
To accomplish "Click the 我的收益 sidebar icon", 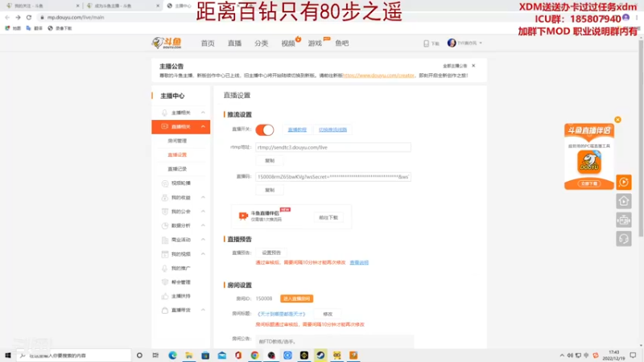I will coord(165,197).
